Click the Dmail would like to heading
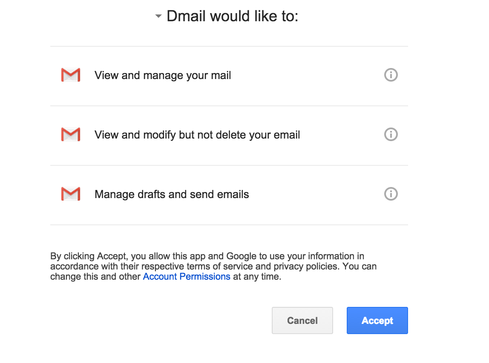The height and width of the screenshot is (363, 489). [x=232, y=16]
